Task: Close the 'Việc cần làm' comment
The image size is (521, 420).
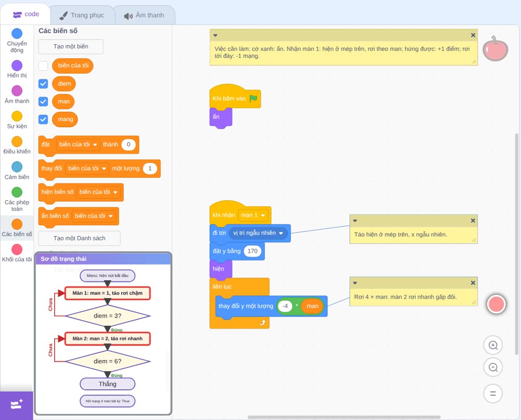Action: 473,35
